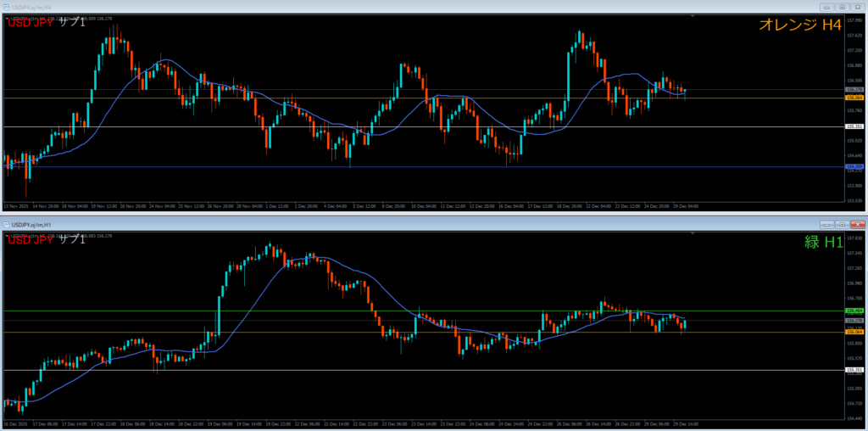The width and height of the screenshot is (868, 431).
Task: Click the 緑 H1 label text
Action: point(822,243)
